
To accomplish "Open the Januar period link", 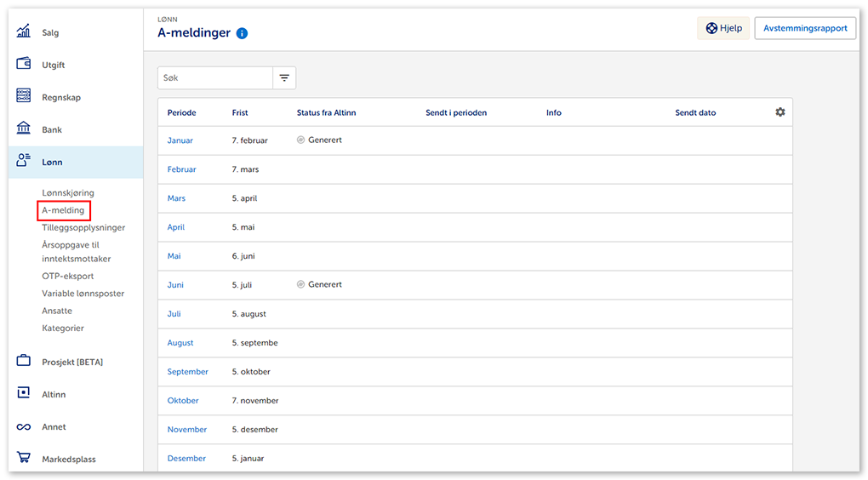I will click(x=180, y=140).
